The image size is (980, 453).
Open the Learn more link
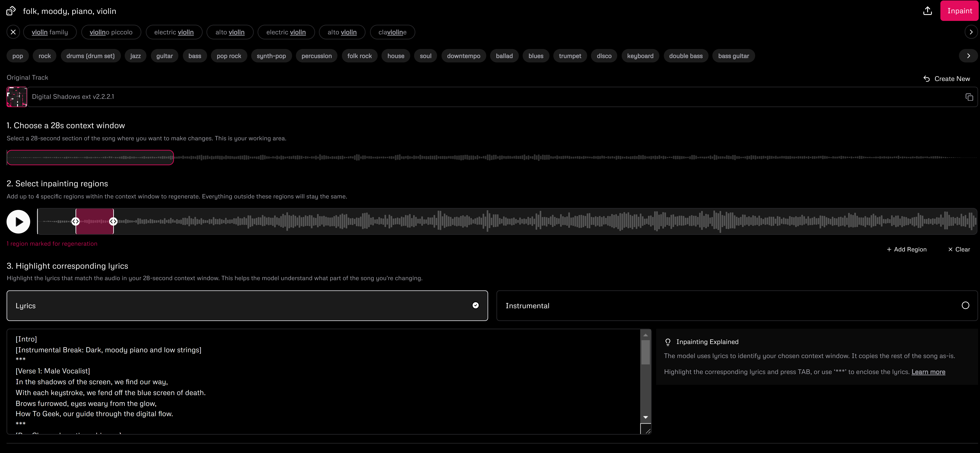pos(928,372)
